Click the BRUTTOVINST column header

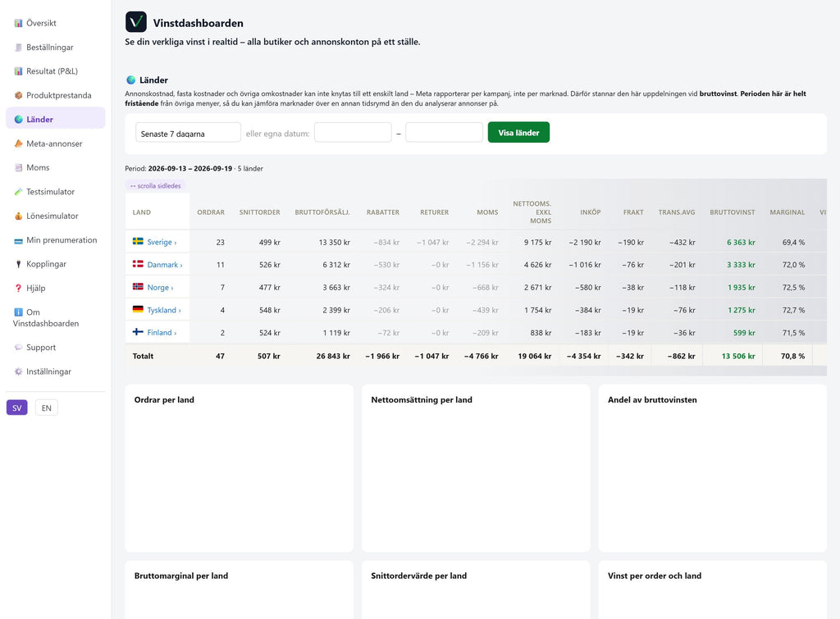(733, 212)
